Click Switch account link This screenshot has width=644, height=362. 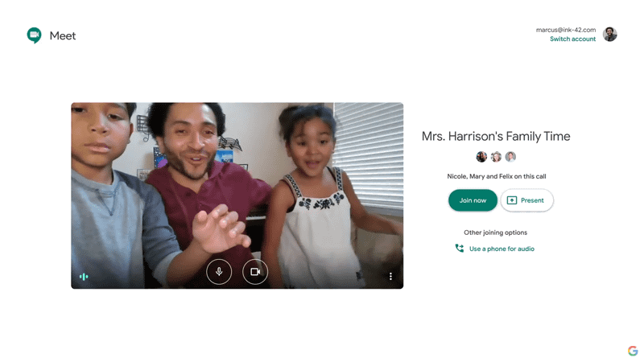572,39
